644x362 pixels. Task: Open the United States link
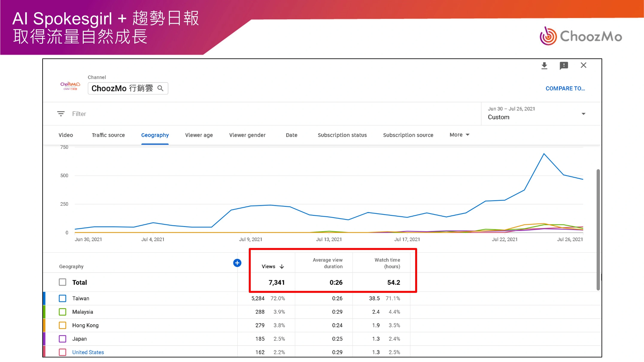pyautogui.click(x=88, y=352)
